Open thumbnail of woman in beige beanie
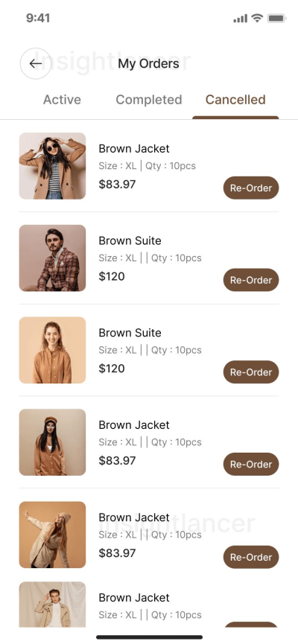This screenshot has width=298, height=644. [52, 535]
